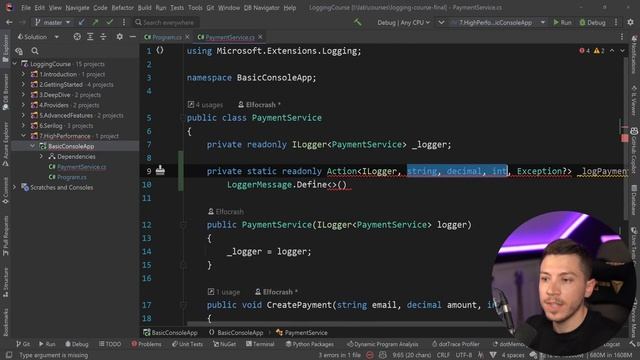
Task: Click the Expand All icon in Solution panel
Action: point(90,37)
